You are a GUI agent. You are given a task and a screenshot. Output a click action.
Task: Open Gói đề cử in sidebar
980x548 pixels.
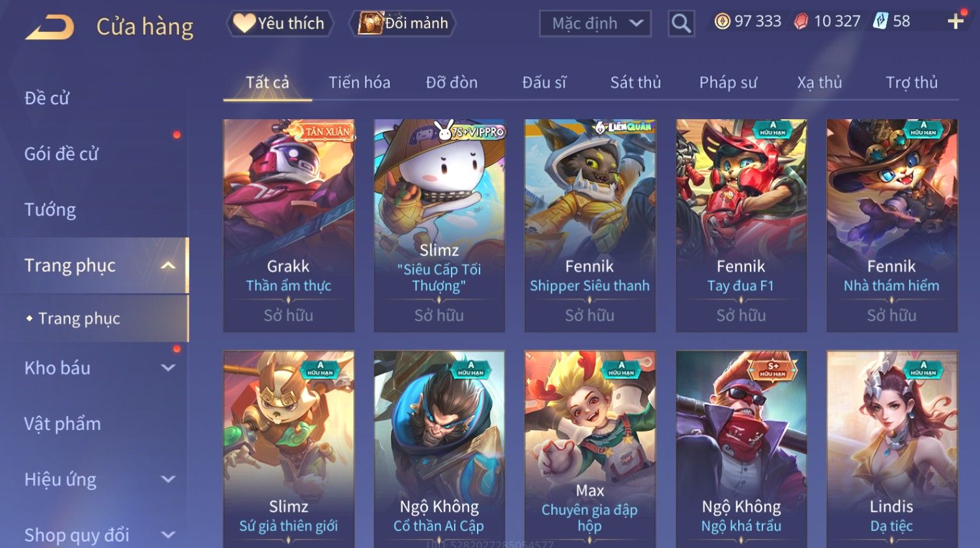[61, 154]
